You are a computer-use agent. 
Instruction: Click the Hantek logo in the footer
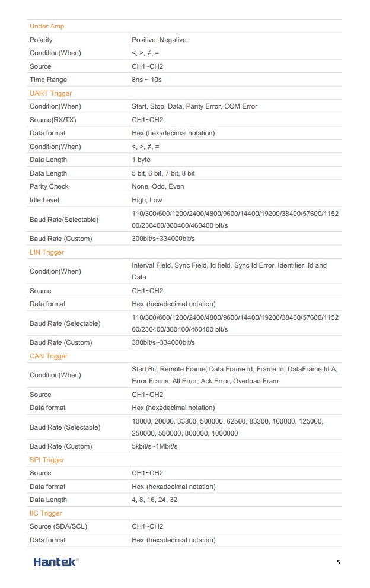[56, 562]
